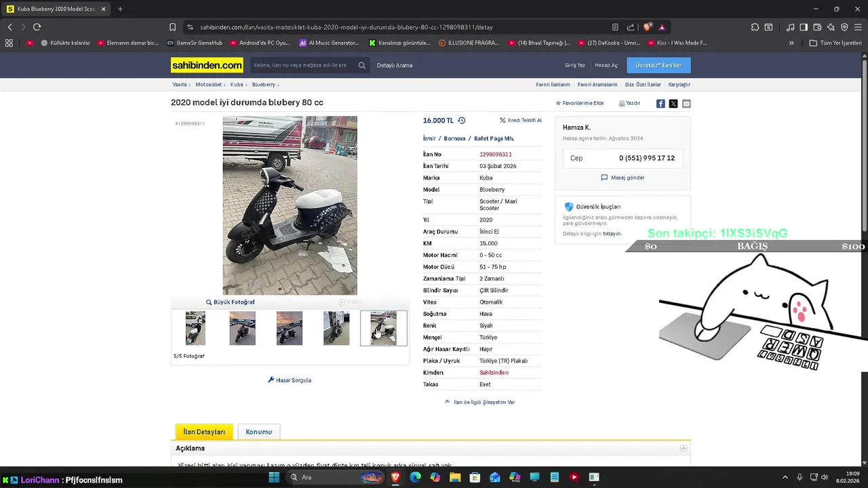Click Motosiklet breadcrumb
The height and width of the screenshot is (488, 868).
pos(209,85)
